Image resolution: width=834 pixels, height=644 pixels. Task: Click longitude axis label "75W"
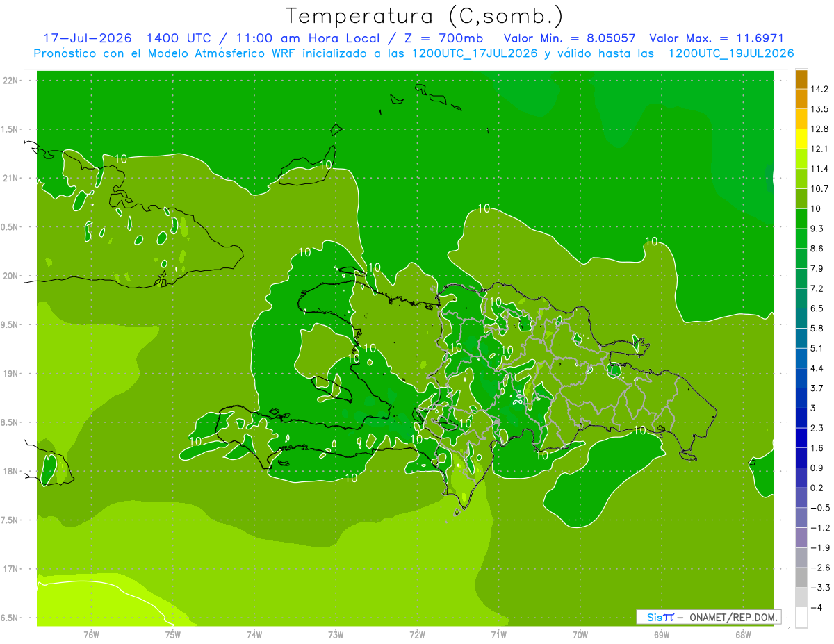pyautogui.click(x=172, y=634)
